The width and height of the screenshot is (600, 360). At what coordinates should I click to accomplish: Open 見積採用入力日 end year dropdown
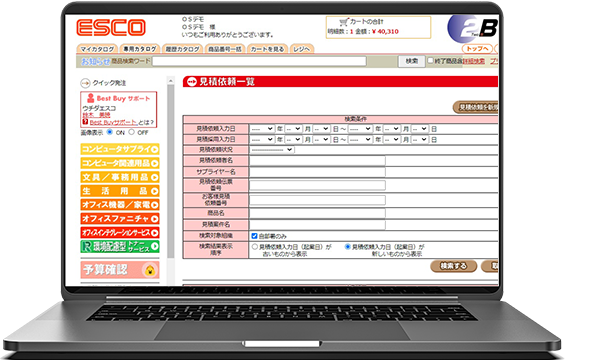[x=360, y=140]
